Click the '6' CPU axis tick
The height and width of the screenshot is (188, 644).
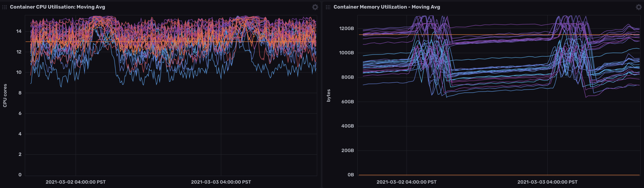[20, 113]
